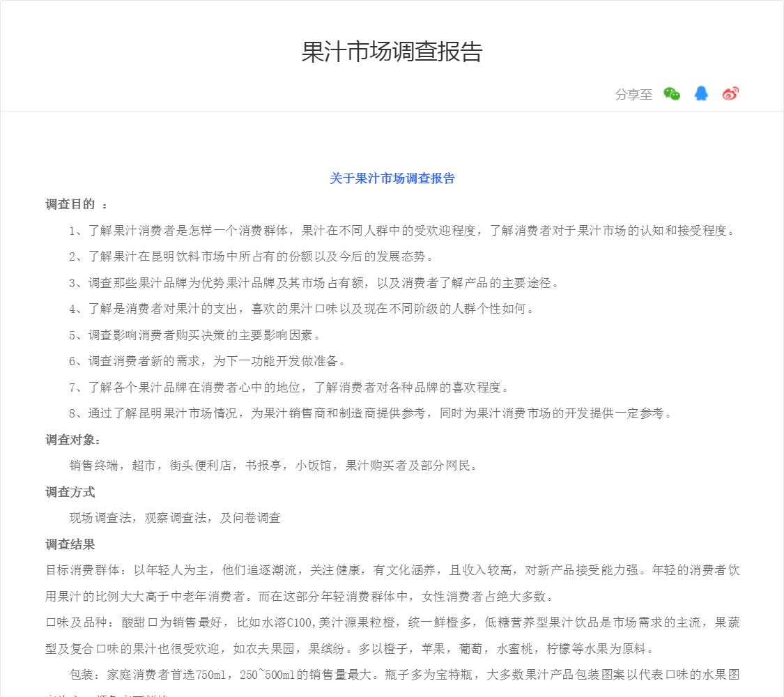Click the 分享至 label
The height and width of the screenshot is (697, 784).
click(633, 95)
